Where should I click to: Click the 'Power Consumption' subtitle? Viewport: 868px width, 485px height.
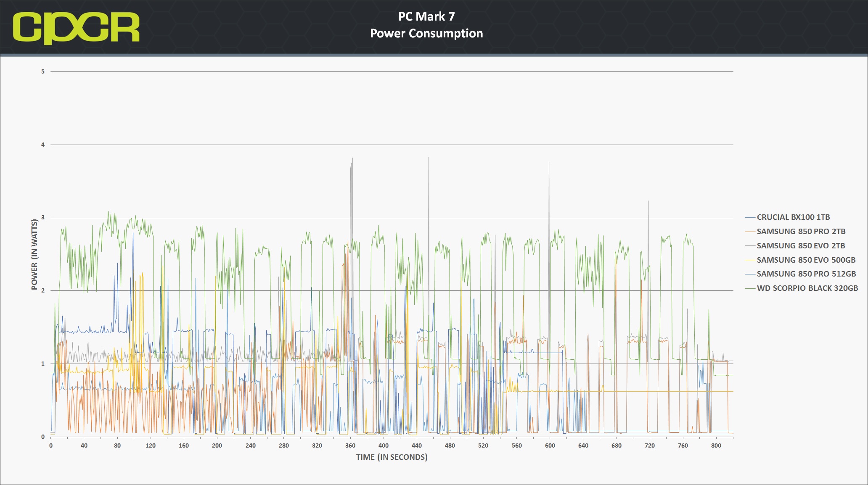426,33
